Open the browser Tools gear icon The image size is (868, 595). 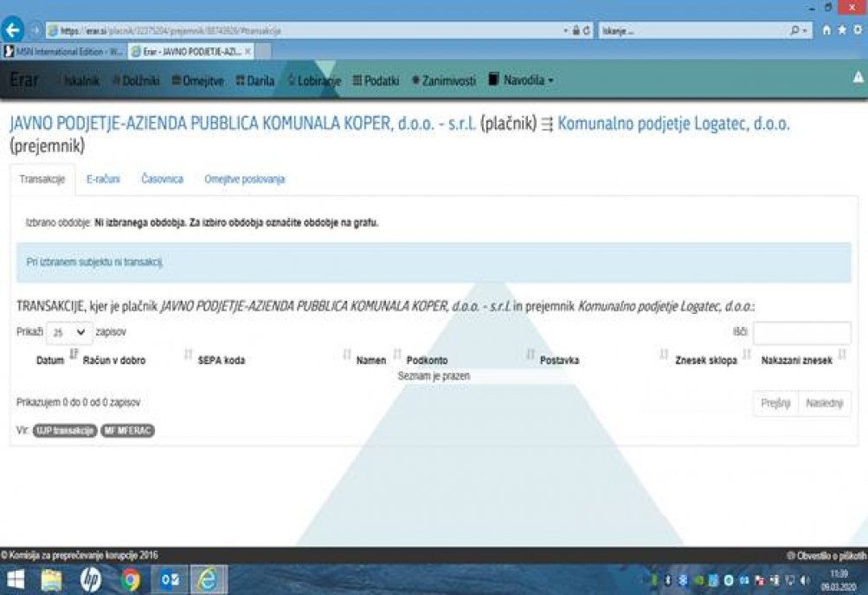click(858, 30)
